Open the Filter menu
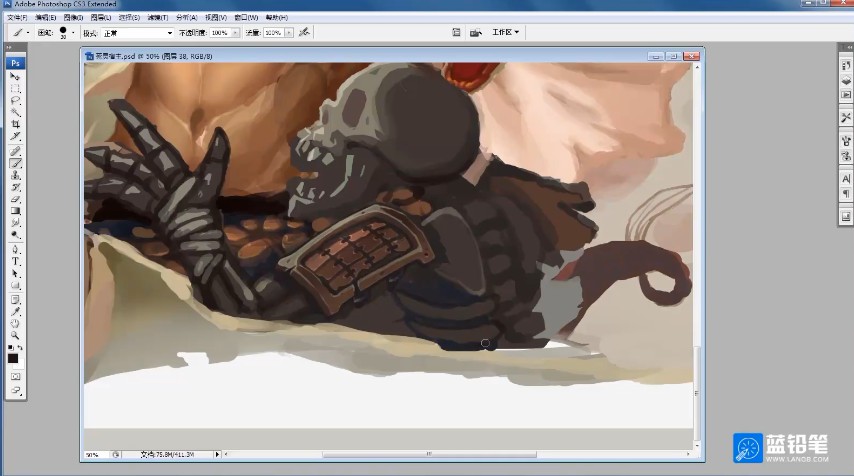The width and height of the screenshot is (854, 476). [x=158, y=17]
